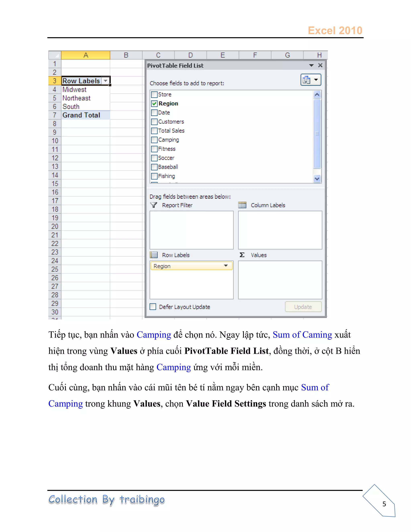The height and width of the screenshot is (532, 411).
Task: Open the Row Labels filter dropdown in cell A3
Action: pyautogui.click(x=105, y=81)
